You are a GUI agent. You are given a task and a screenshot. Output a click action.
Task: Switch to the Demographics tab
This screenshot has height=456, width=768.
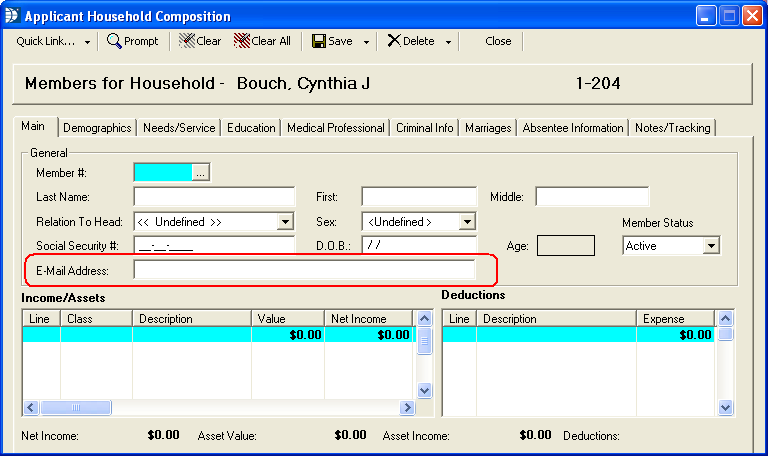97,128
